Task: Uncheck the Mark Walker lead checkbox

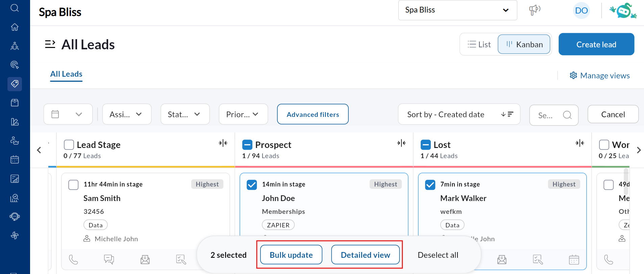Action: (x=430, y=185)
